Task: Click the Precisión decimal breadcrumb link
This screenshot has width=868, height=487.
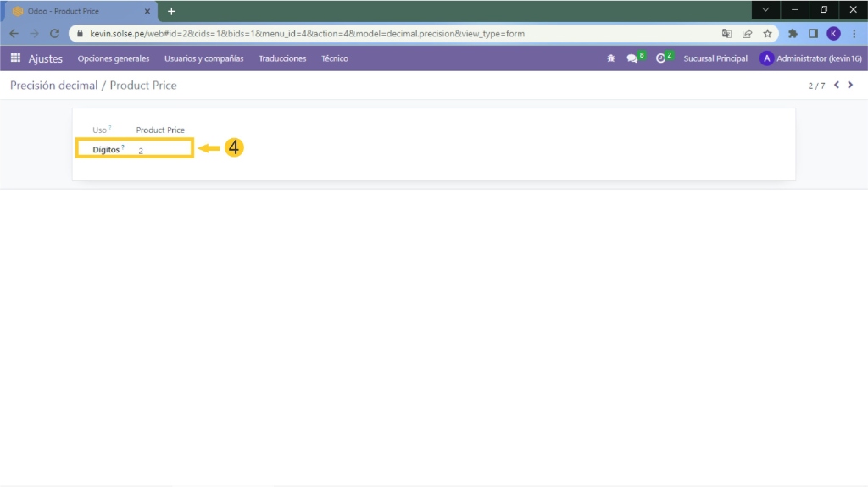Action: click(53, 86)
